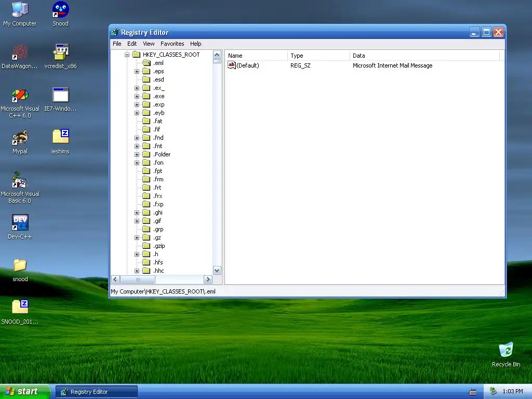
Task: Click the .Folder key folder icon
Action: tap(146, 154)
